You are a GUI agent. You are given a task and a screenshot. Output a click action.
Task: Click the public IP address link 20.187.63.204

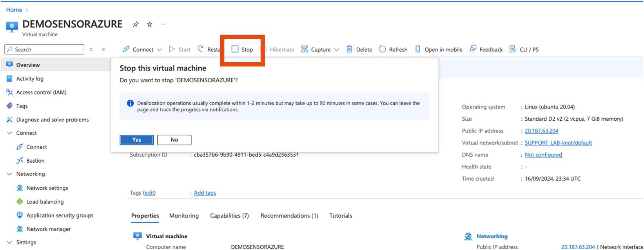click(x=541, y=131)
